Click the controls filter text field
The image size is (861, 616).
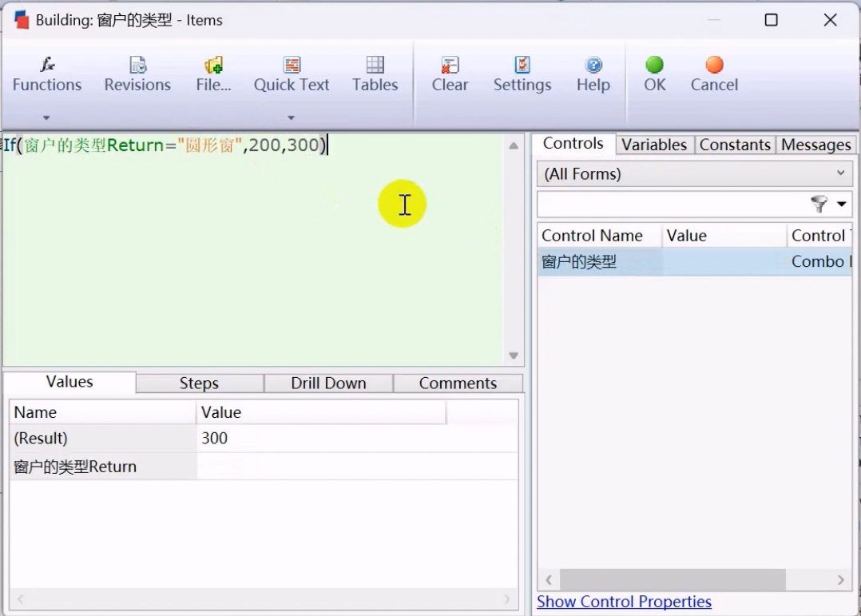tap(671, 205)
